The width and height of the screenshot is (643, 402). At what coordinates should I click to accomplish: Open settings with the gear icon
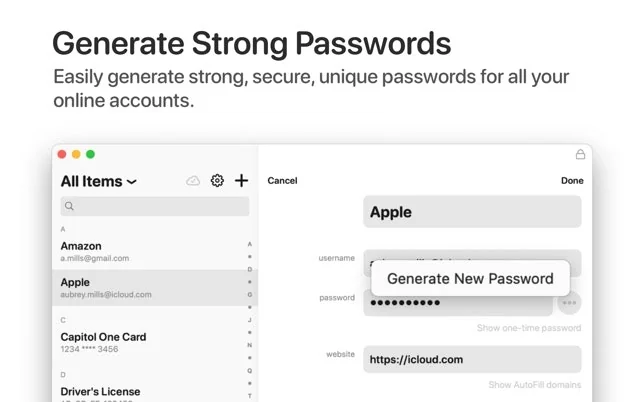pyautogui.click(x=217, y=181)
